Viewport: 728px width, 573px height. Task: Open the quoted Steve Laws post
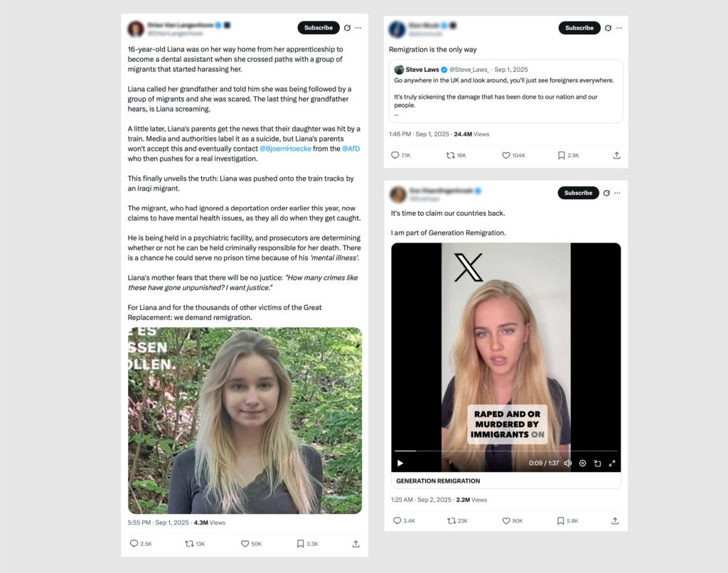coord(505,91)
